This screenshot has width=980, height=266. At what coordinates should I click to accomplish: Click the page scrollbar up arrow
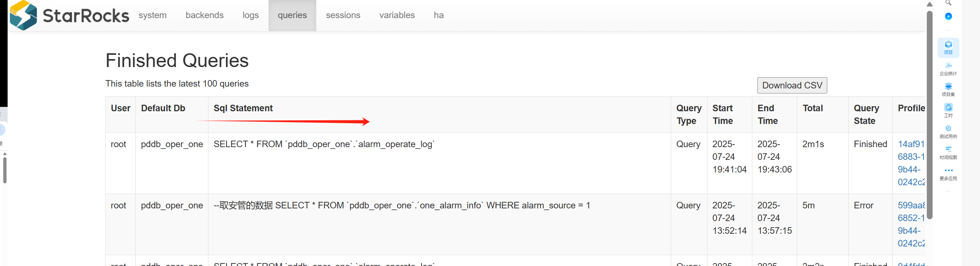click(x=929, y=5)
